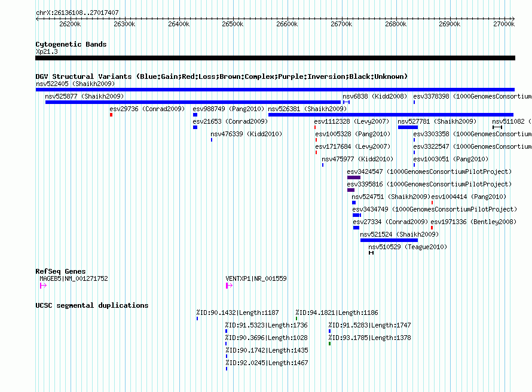This screenshot has height=392, width=532.
Task: Click the RefSeq Genes track title
Action: point(60,271)
